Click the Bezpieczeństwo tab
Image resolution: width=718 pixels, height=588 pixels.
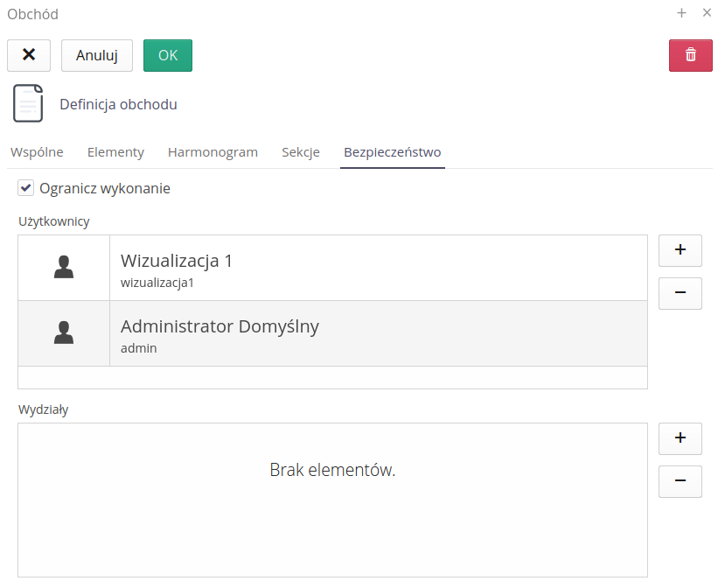tap(392, 152)
